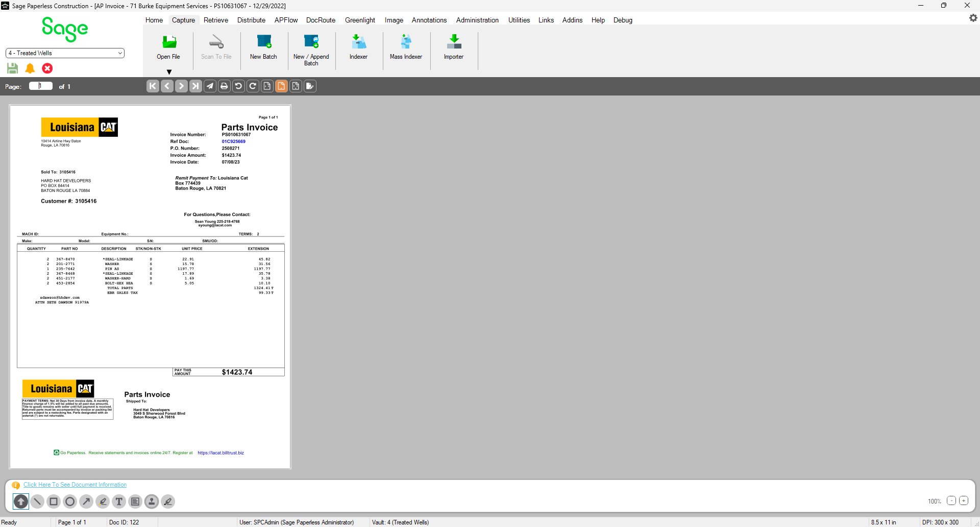The height and width of the screenshot is (527, 980).
Task: Select the arrow annotation tool
Action: [x=86, y=501]
